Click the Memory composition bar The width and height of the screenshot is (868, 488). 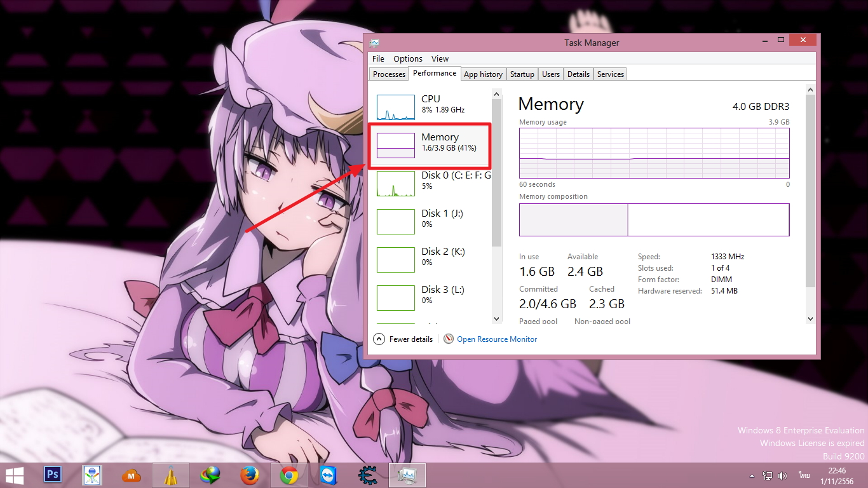[654, 220]
